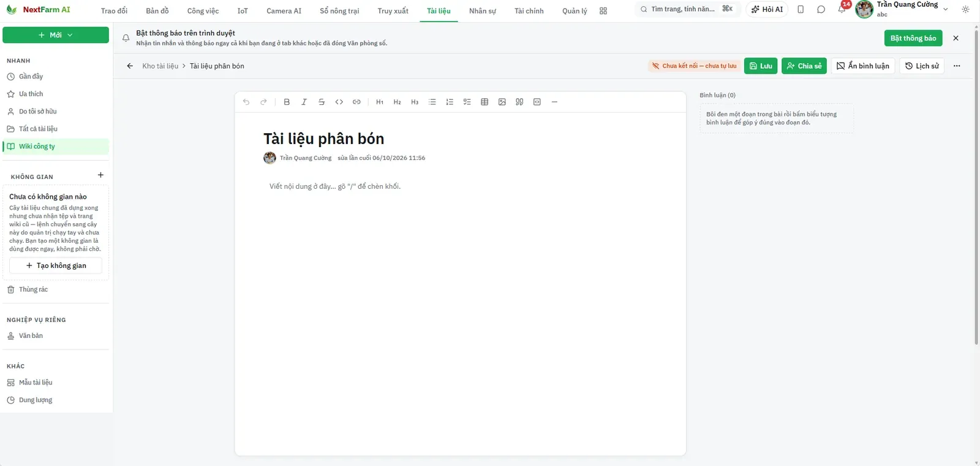Insert a bulleted list

432,102
